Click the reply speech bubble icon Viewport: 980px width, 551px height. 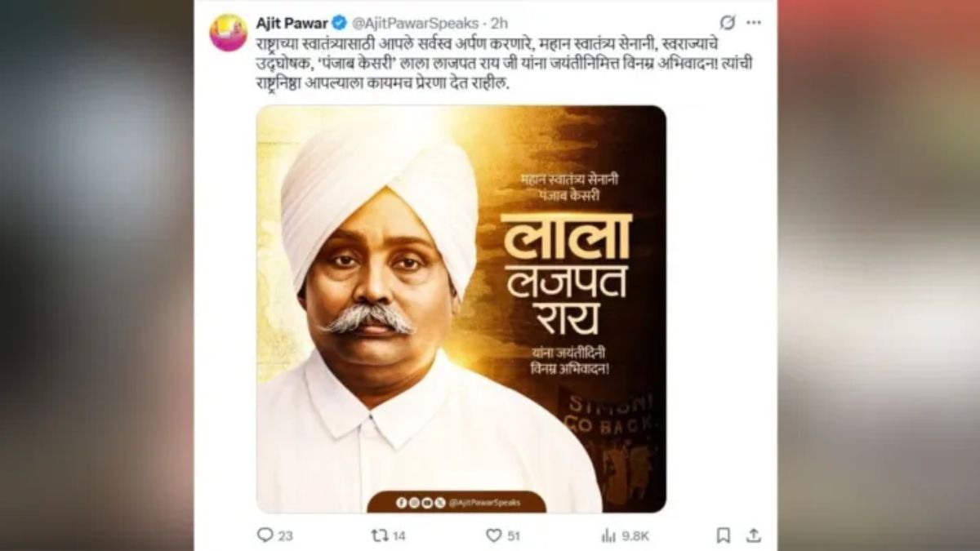pyautogui.click(x=265, y=535)
